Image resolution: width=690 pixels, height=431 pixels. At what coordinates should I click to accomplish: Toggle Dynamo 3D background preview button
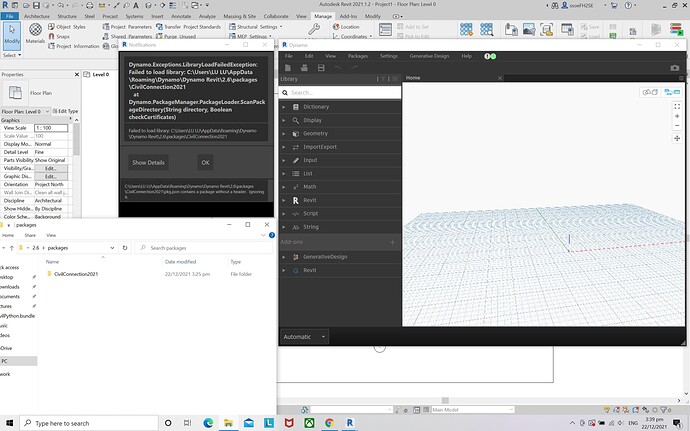(x=650, y=92)
